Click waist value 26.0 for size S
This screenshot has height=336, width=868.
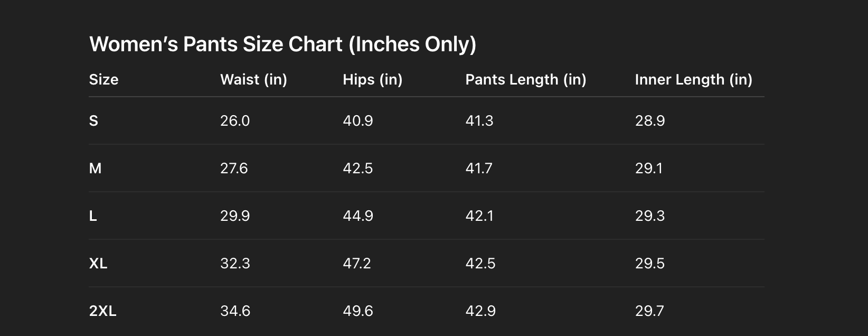click(235, 121)
